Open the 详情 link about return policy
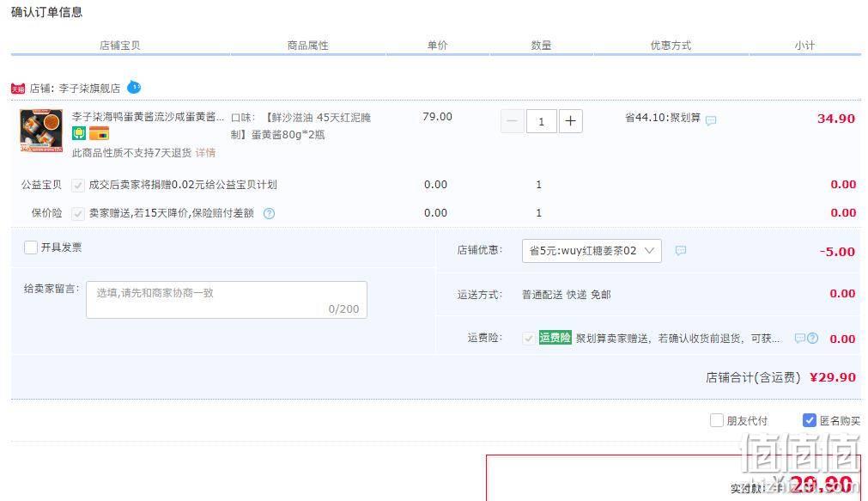The image size is (868, 501). [x=205, y=153]
